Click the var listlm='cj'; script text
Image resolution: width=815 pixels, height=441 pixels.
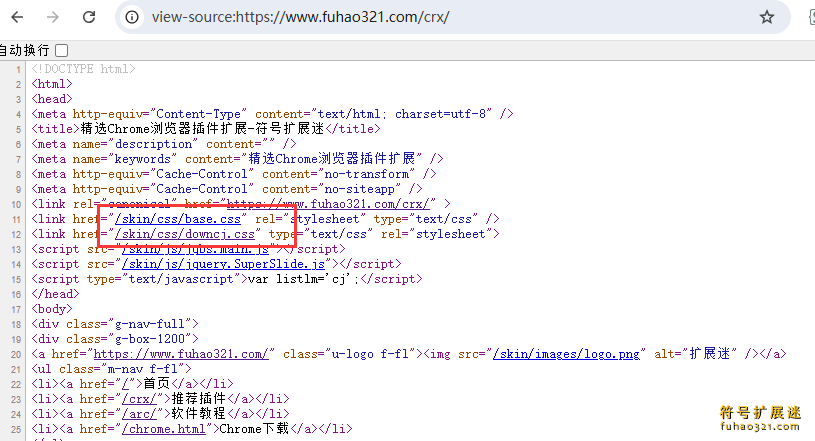click(x=304, y=279)
